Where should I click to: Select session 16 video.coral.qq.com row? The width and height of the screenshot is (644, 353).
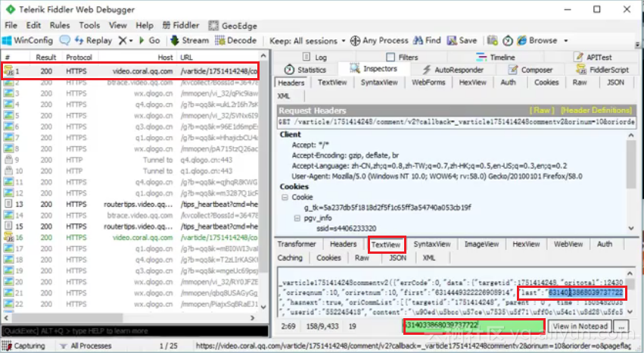(131, 238)
